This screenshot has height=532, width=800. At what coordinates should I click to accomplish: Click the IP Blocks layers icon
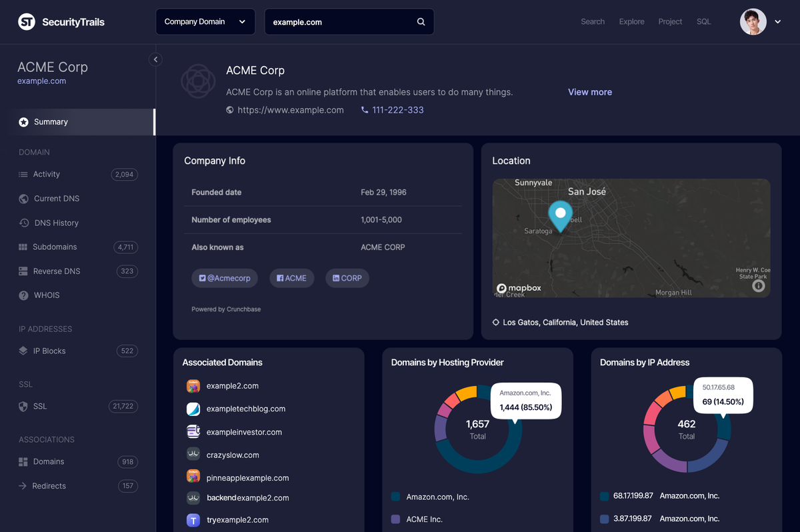click(x=23, y=351)
